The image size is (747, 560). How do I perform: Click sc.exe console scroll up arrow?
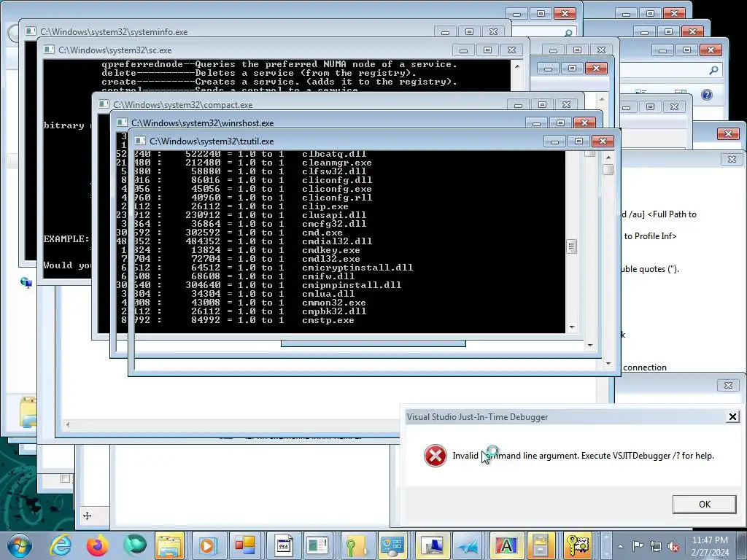[517, 66]
